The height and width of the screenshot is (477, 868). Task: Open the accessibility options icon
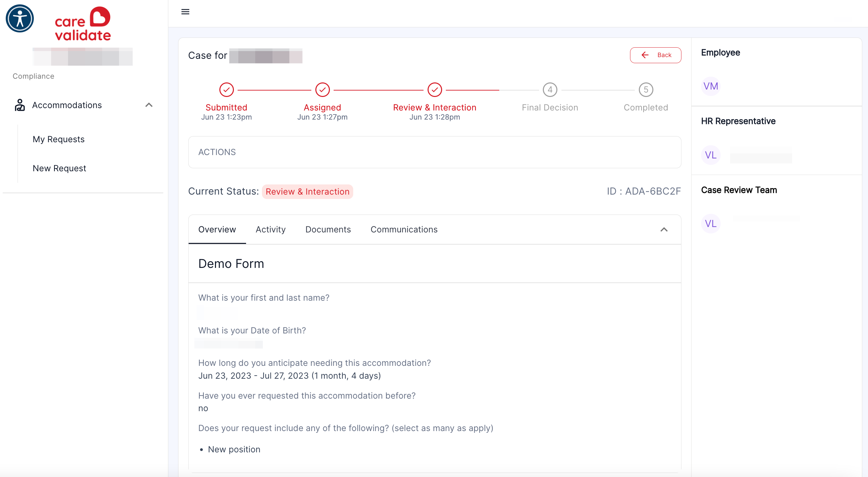20,19
